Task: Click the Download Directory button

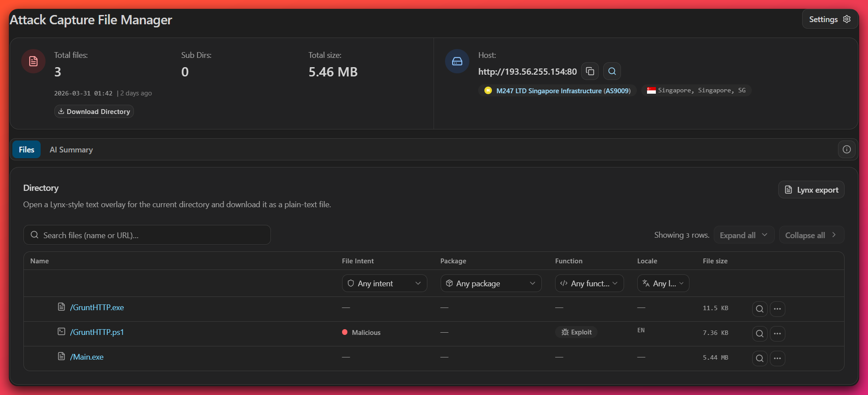Action: point(94,111)
